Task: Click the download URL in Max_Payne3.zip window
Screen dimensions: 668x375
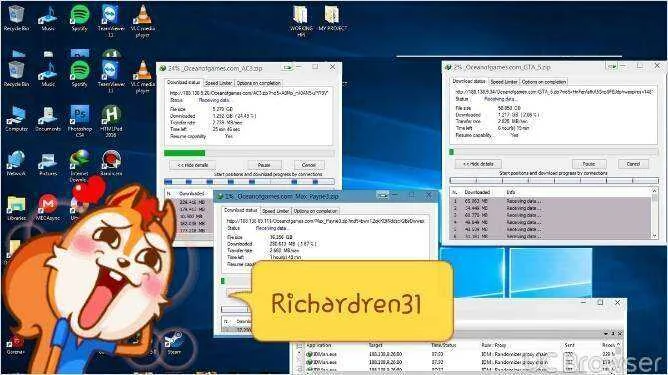Action: pyautogui.click(x=326, y=221)
